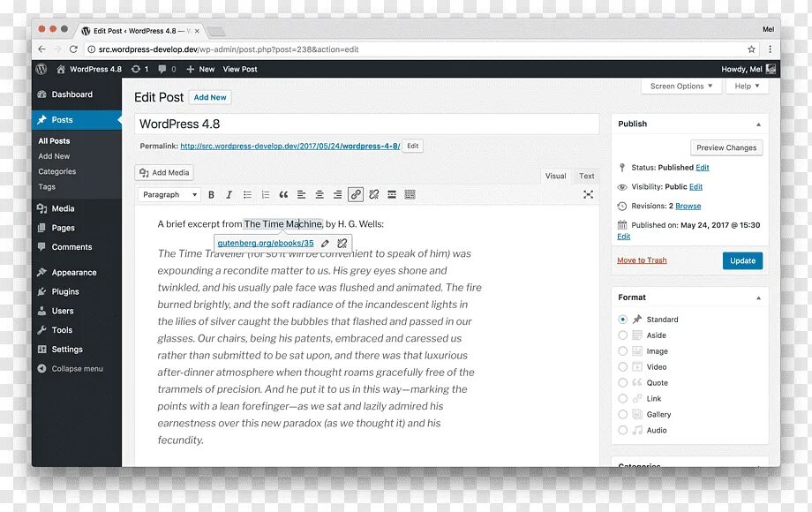Click the Update button

click(742, 260)
